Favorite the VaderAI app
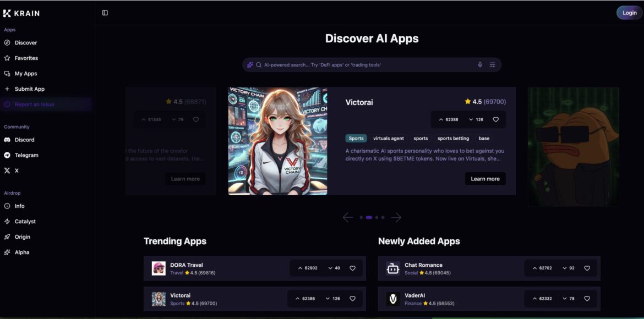The width and height of the screenshot is (644, 319). tap(587, 299)
